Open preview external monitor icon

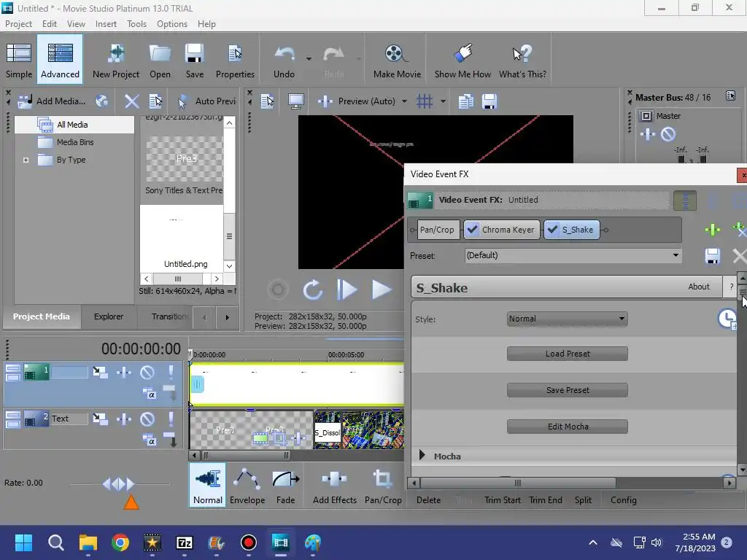click(x=296, y=101)
